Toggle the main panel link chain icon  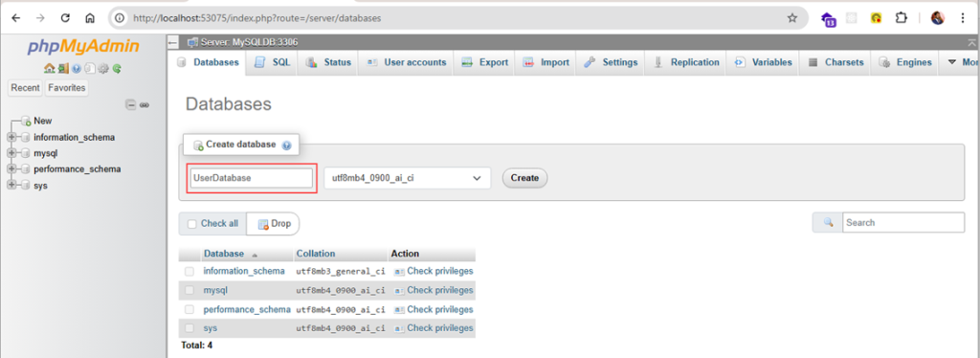point(145,105)
